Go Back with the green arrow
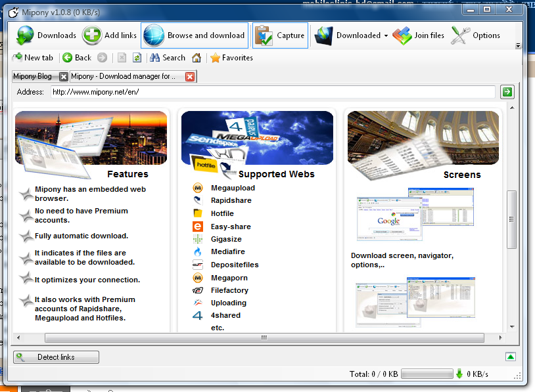The image size is (535, 392). pos(77,58)
